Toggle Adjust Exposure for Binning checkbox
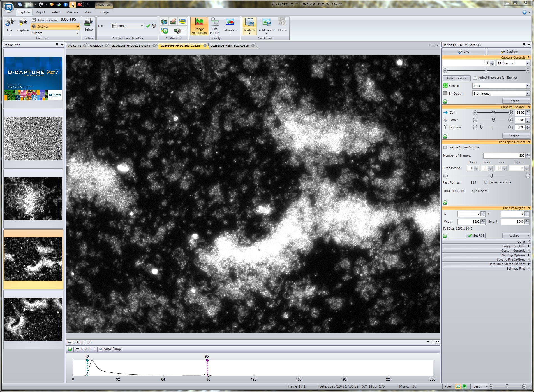This screenshot has height=392, width=534. pos(475,78)
